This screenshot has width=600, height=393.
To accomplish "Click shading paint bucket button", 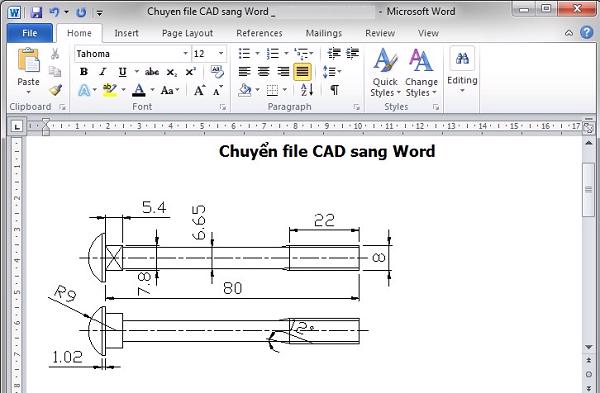I will [x=245, y=90].
